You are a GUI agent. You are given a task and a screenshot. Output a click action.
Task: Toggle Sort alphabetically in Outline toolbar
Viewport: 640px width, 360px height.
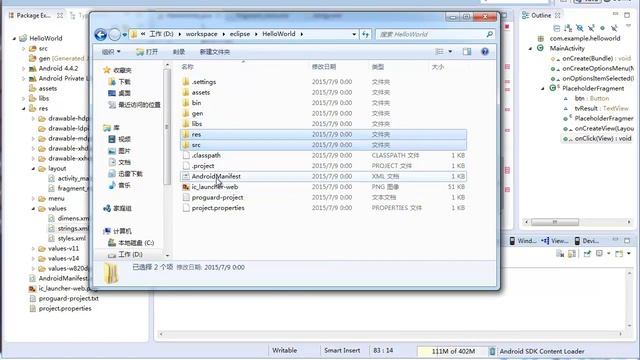tap(568, 28)
